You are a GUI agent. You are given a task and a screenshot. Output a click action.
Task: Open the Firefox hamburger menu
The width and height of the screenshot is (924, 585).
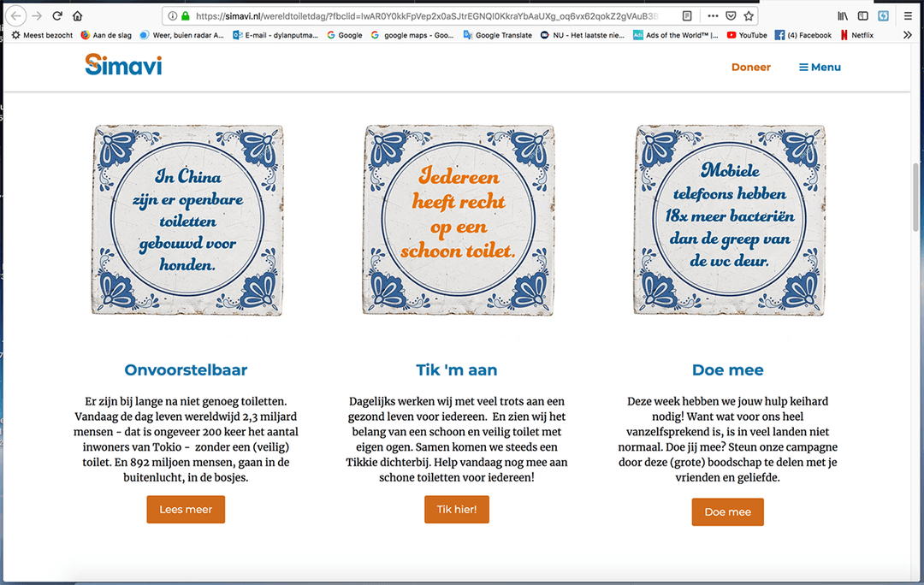tap(908, 15)
